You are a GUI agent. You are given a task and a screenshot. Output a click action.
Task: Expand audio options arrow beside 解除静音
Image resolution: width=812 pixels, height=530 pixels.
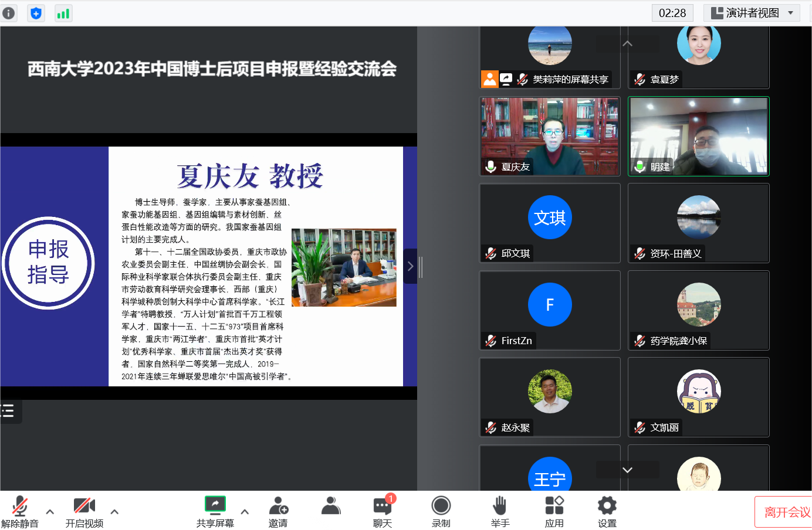point(50,511)
